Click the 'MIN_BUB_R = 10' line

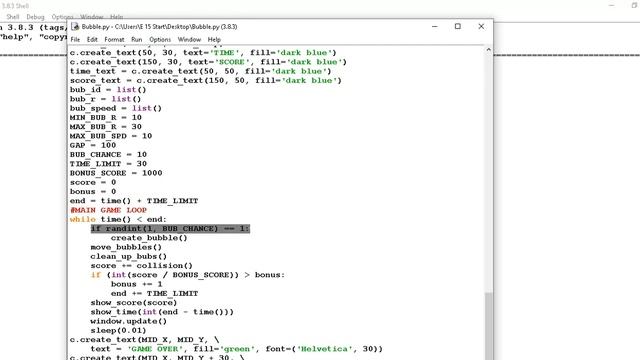(x=106, y=118)
